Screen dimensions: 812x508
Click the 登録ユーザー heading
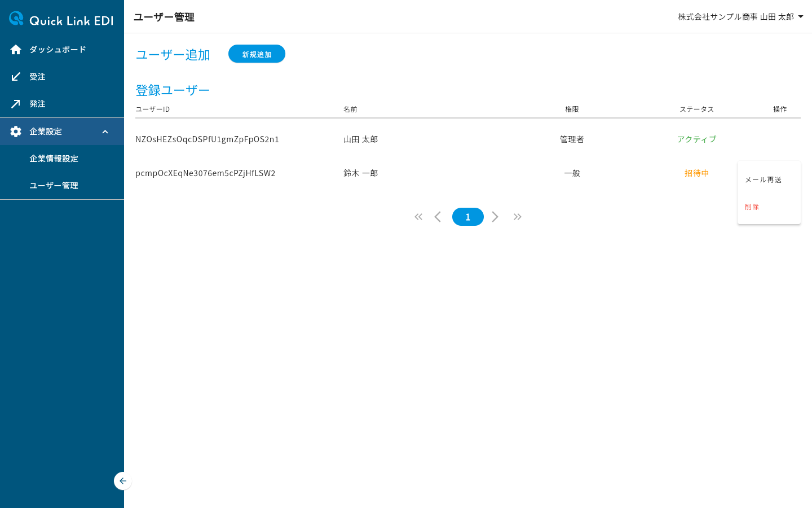pyautogui.click(x=173, y=90)
